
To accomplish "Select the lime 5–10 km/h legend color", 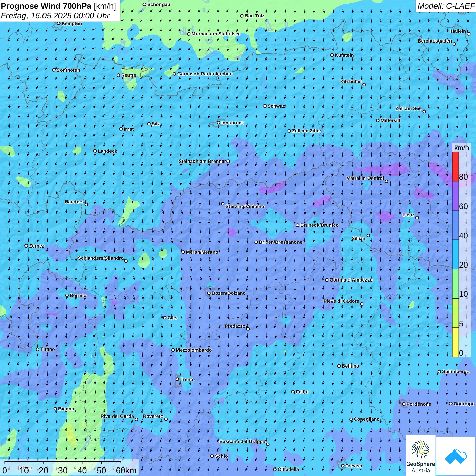I will tap(455, 313).
